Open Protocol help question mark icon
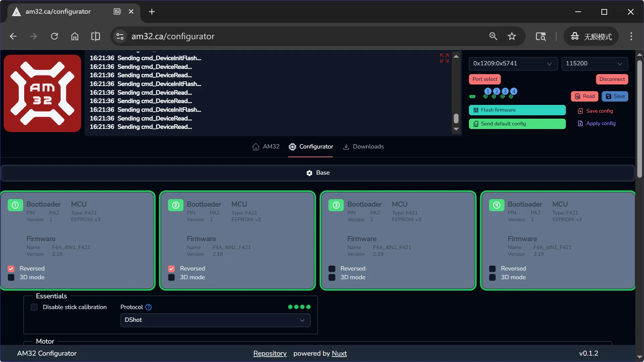 pos(148,307)
